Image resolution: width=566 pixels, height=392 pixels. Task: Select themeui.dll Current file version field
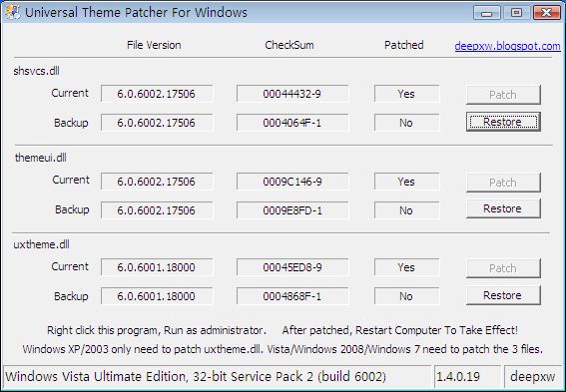157,181
